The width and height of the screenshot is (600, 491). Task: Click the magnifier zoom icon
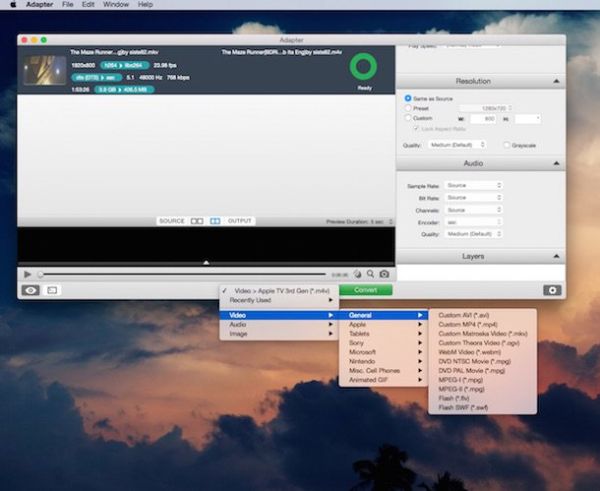370,274
